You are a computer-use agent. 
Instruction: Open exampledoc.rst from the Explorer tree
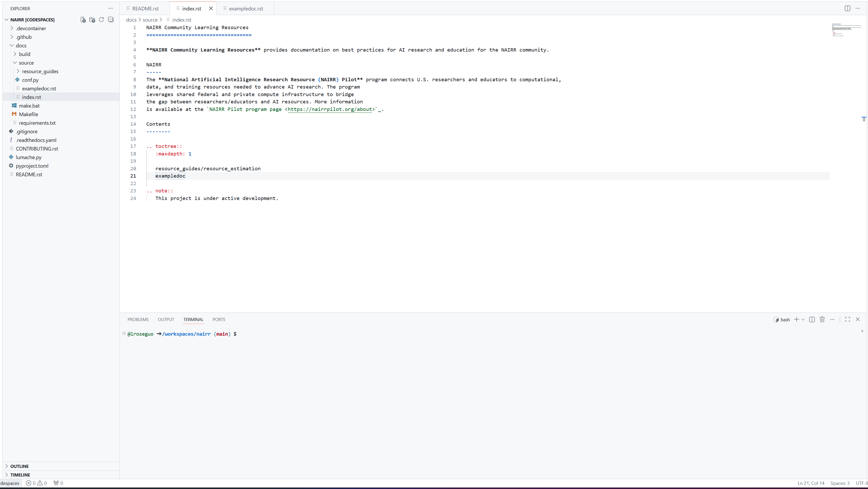[x=39, y=88]
